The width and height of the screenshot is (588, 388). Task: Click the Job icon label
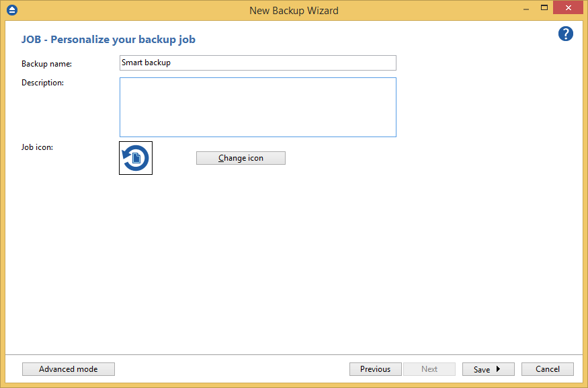coord(36,147)
